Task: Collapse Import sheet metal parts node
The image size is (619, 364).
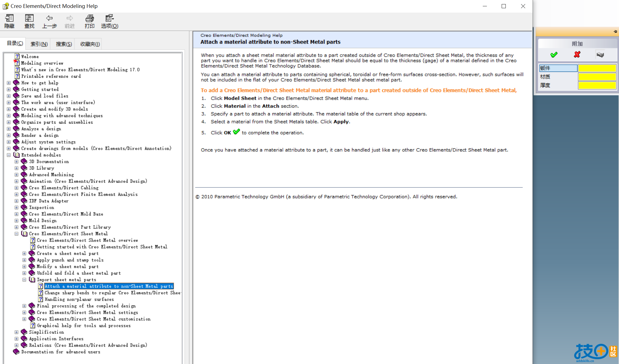Action: (24, 280)
